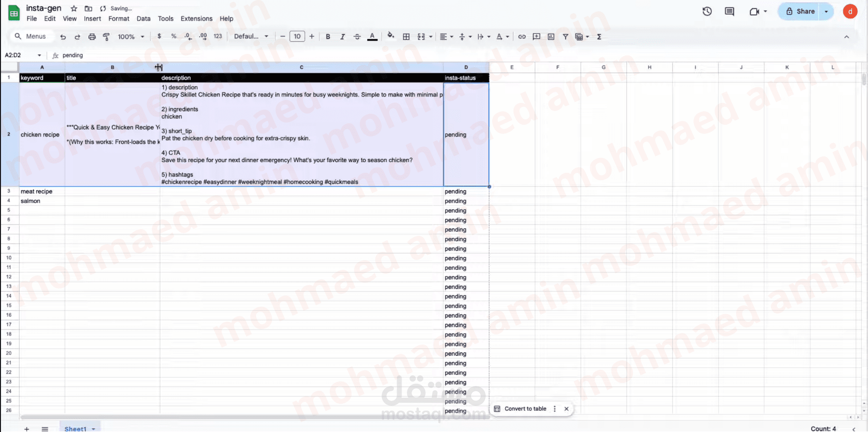868x432 pixels.
Task: Open vertical align dropdown
Action: (465, 36)
